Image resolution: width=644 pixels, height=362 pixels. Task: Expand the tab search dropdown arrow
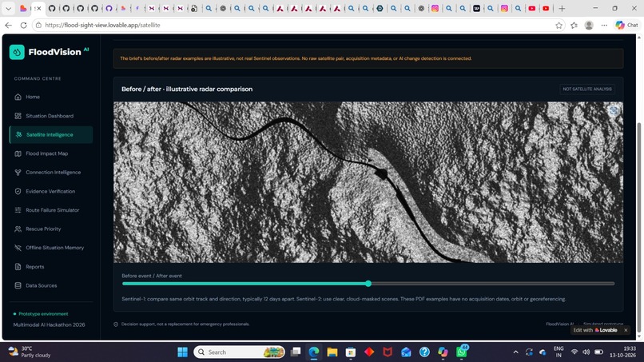tap(8, 8)
